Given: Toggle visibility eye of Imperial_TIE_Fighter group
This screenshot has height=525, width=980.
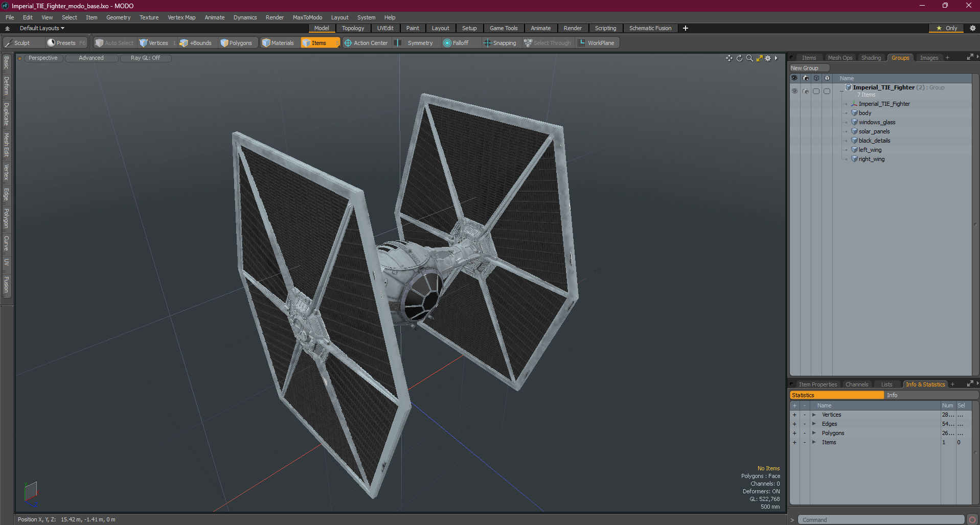Looking at the screenshot, I should pyautogui.click(x=794, y=91).
